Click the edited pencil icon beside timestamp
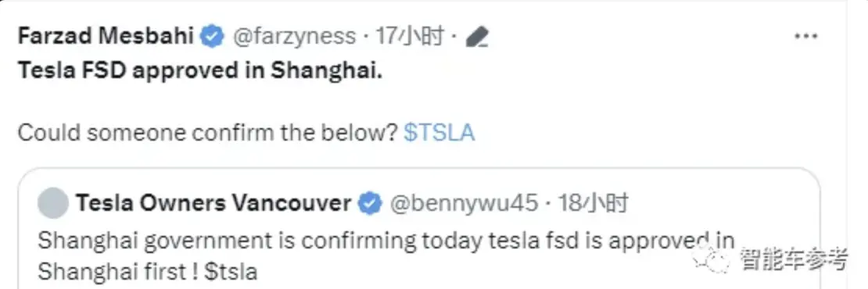868x289 pixels. click(477, 37)
